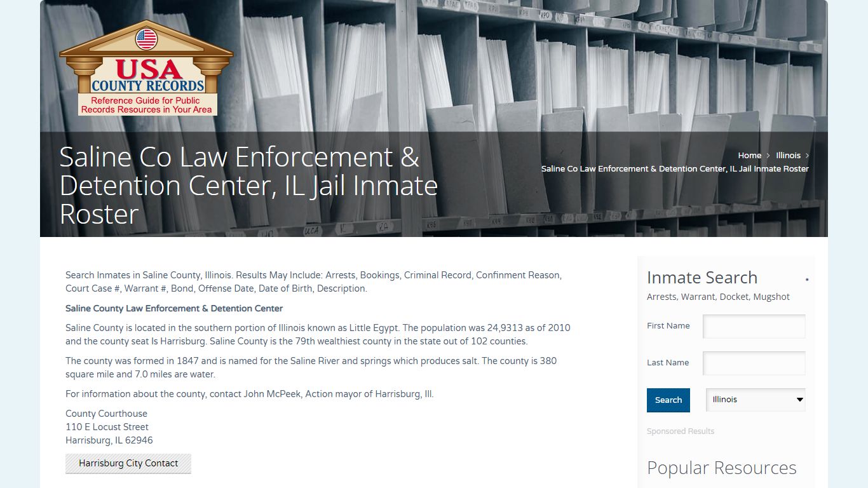Select the Jail Inmate Roster breadcrumb text
868x488 pixels.
pos(675,169)
